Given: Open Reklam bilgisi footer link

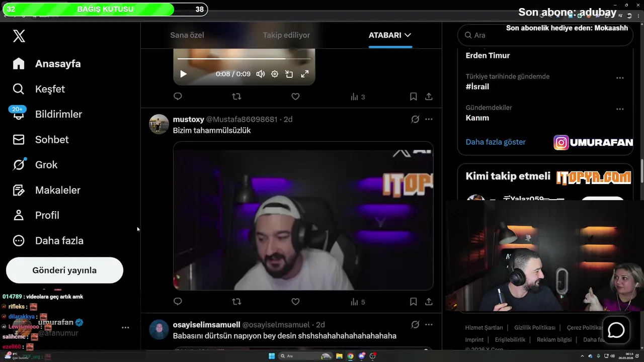Looking at the screenshot, I should (x=554, y=339).
